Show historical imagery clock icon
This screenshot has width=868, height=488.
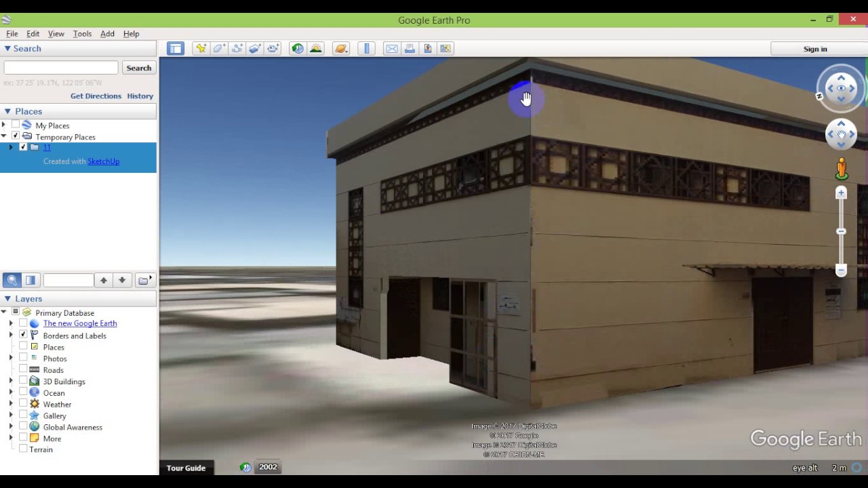(298, 48)
